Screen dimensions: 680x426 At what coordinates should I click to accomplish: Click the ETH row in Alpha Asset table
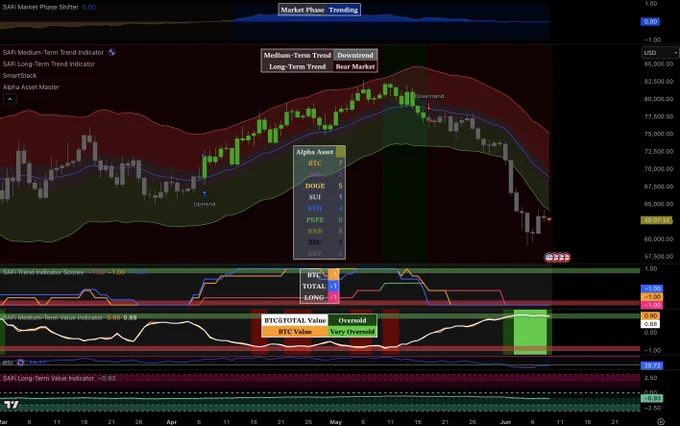pyautogui.click(x=319, y=208)
